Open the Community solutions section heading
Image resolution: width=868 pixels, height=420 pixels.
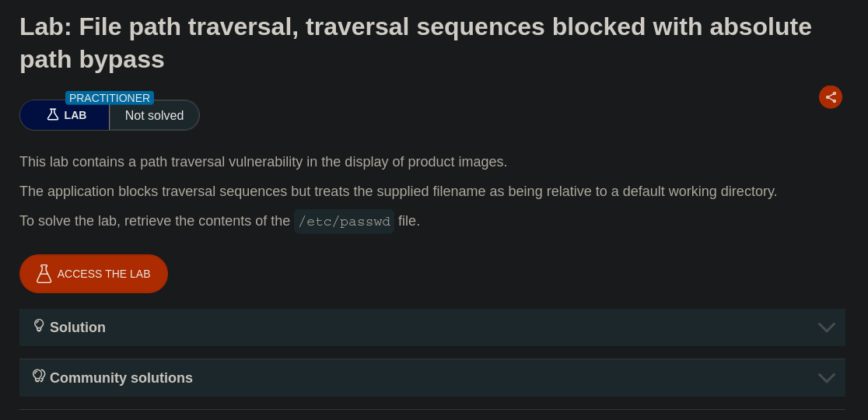[x=121, y=378]
